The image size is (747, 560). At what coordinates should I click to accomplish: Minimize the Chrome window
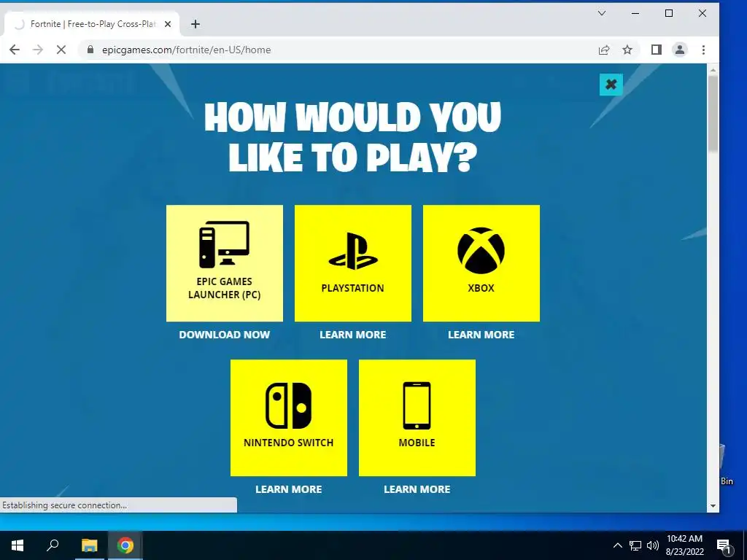635,13
